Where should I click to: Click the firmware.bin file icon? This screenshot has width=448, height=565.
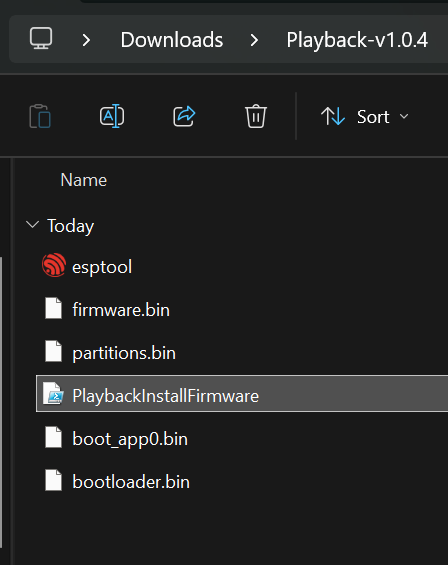[x=53, y=308]
